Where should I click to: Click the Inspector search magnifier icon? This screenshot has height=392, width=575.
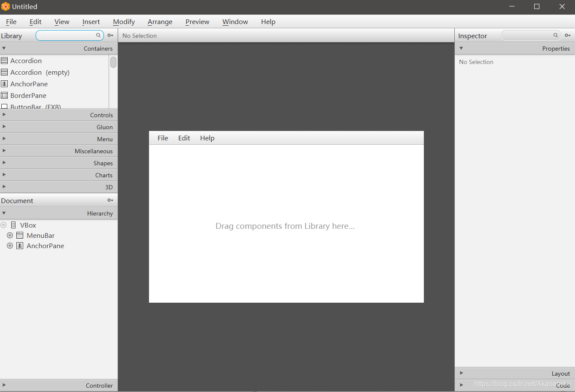click(556, 35)
